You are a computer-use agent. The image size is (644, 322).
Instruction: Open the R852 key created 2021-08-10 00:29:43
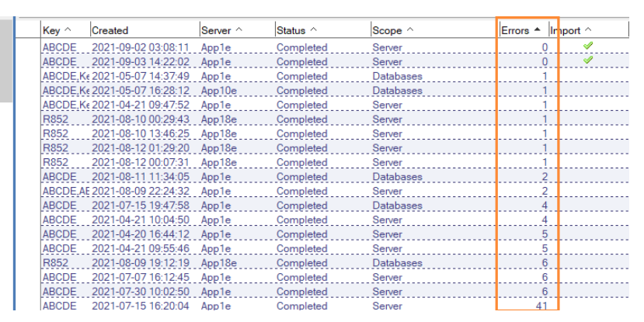tap(54, 119)
